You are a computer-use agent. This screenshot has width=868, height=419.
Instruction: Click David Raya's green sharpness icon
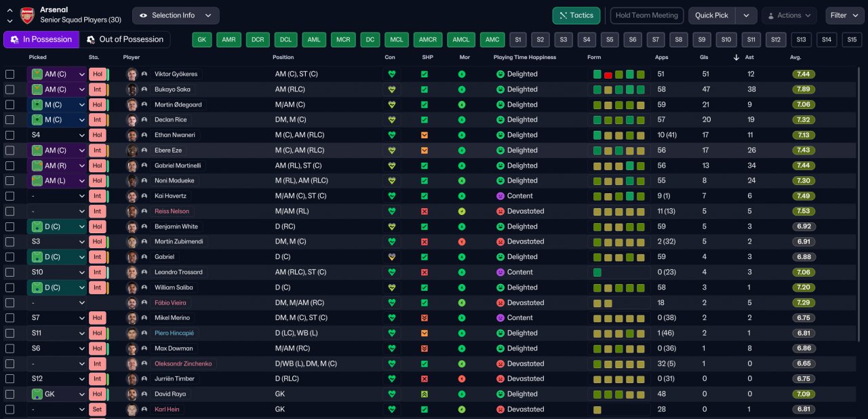(425, 394)
